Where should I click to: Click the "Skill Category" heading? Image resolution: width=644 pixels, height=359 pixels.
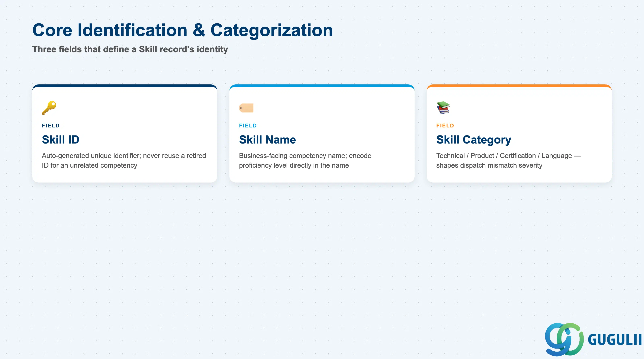[x=474, y=140]
